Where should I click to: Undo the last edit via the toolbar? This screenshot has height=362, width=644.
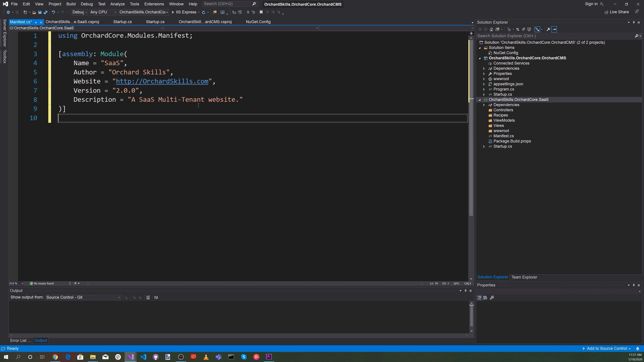(x=53, y=12)
